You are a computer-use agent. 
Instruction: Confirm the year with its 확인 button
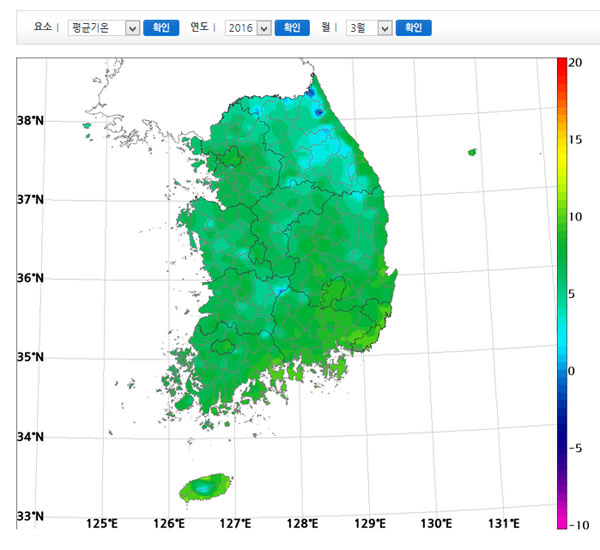coord(292,28)
